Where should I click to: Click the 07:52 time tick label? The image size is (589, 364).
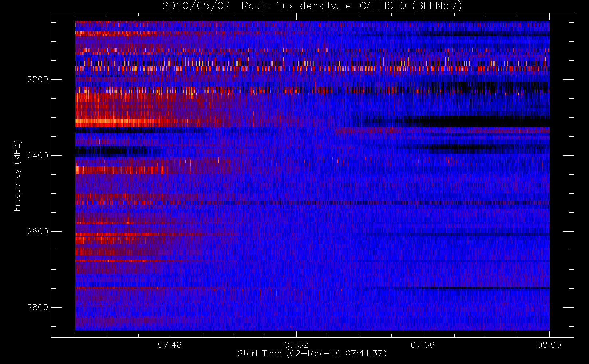(x=296, y=345)
